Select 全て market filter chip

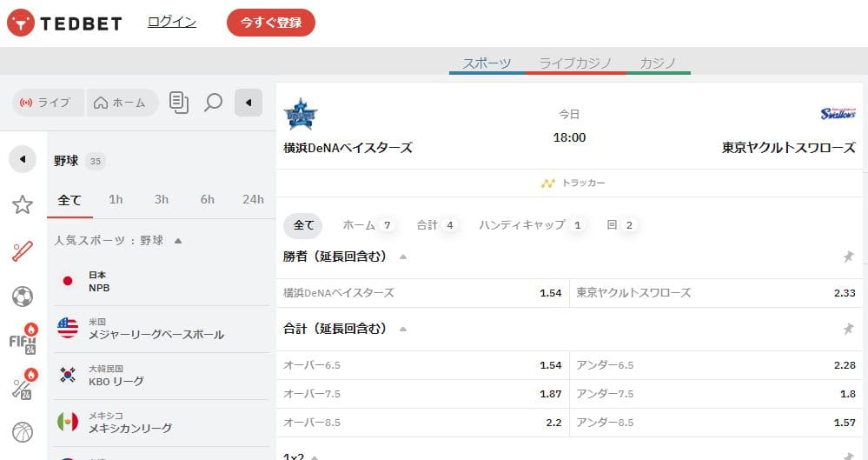pos(303,225)
